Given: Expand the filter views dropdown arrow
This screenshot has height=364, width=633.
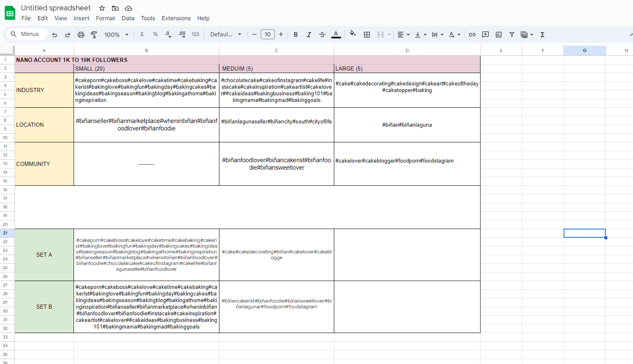Looking at the screenshot, I should (x=532, y=35).
